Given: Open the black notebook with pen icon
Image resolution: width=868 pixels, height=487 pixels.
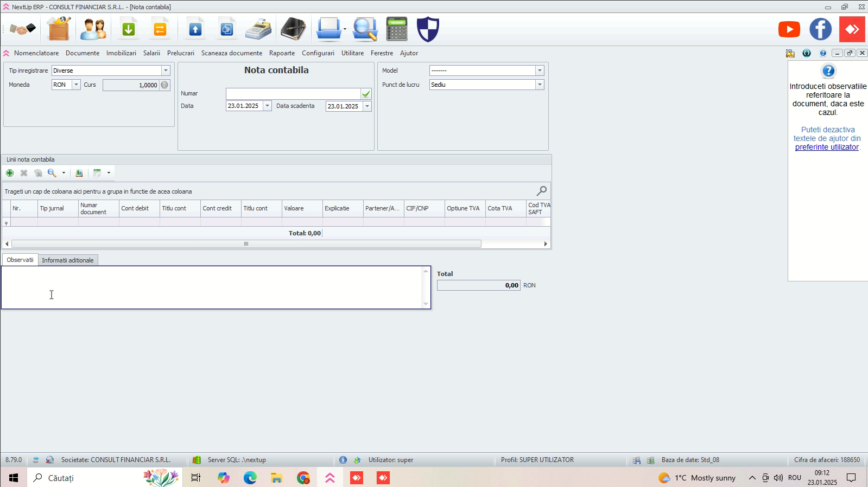Looking at the screenshot, I should click(x=293, y=29).
